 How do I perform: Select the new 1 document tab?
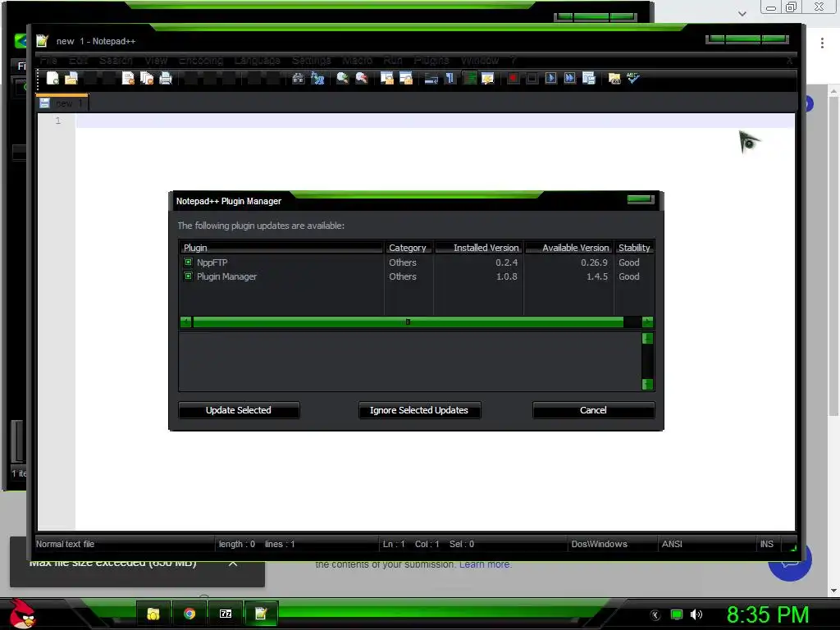(x=62, y=103)
